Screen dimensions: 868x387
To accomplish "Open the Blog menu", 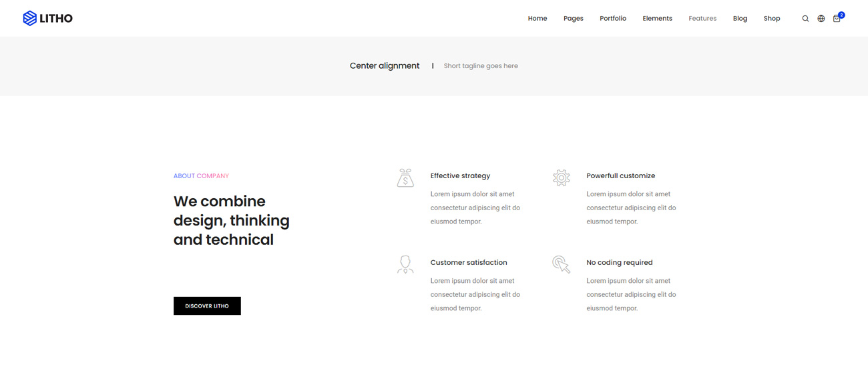I will (740, 19).
